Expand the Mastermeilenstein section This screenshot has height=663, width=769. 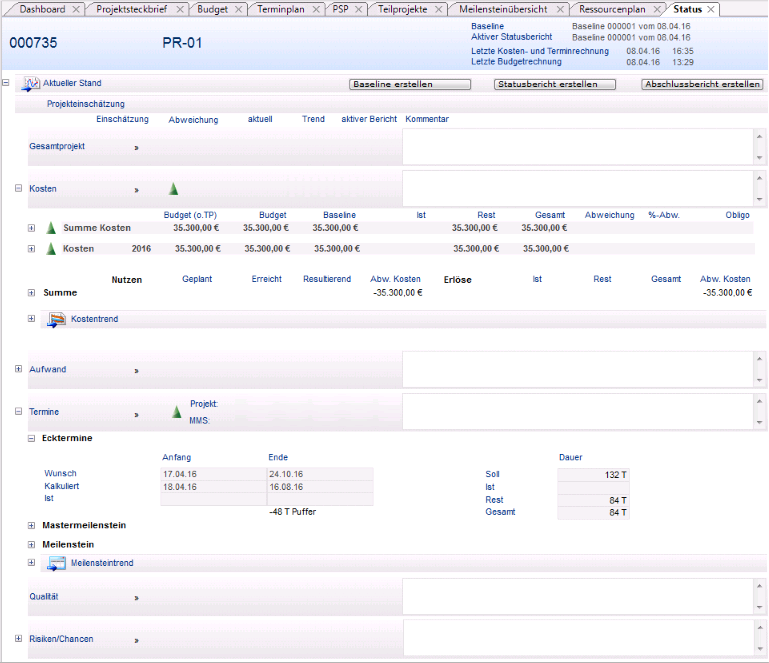pos(31,526)
